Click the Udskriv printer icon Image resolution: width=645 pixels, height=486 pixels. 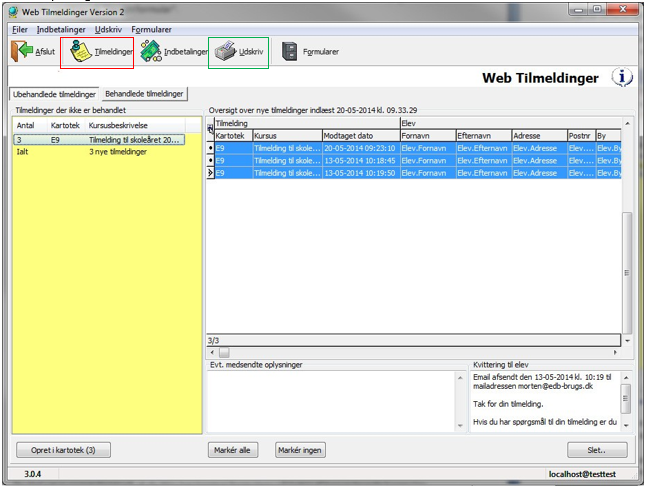coord(225,51)
